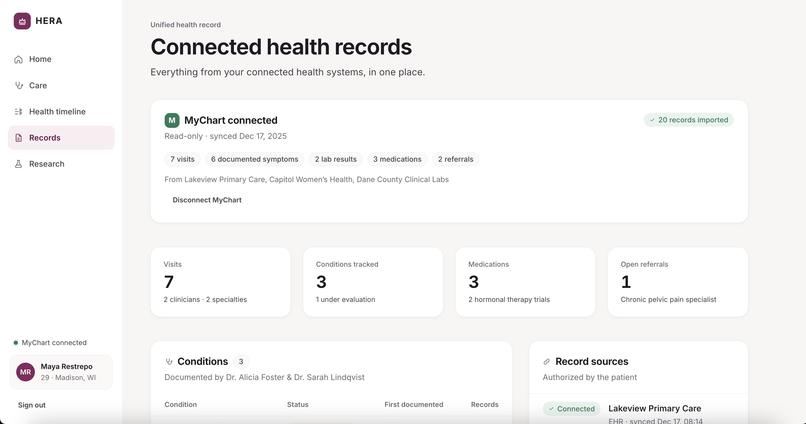Click the Health timeline icon
806x424 pixels.
[x=19, y=112]
